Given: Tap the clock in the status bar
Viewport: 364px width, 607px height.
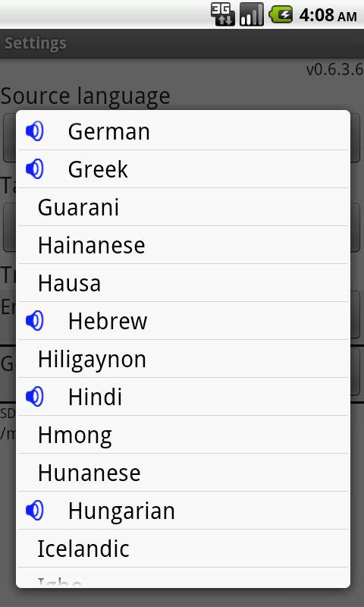Looking at the screenshot, I should (328, 15).
